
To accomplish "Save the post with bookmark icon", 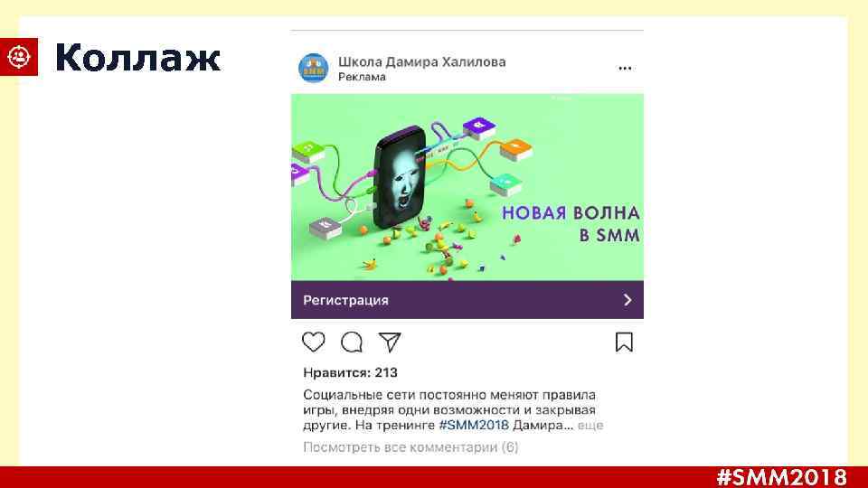I will pyautogui.click(x=624, y=342).
